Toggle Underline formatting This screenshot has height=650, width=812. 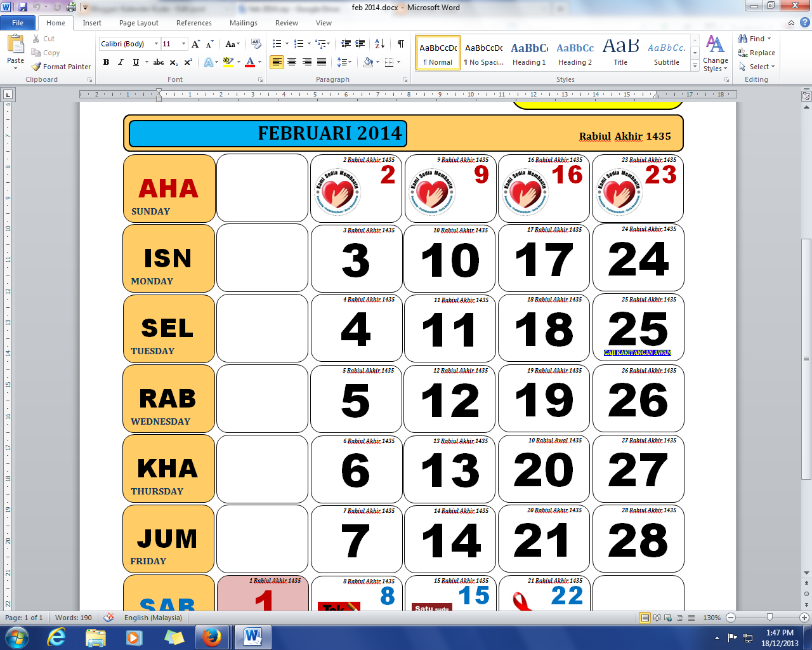click(136, 62)
